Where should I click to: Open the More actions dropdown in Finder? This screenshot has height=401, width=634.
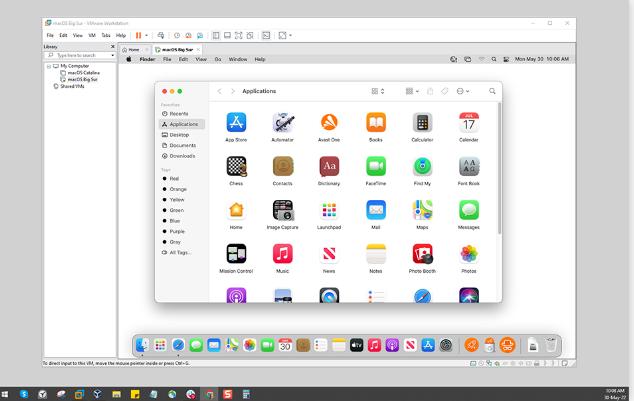click(463, 91)
